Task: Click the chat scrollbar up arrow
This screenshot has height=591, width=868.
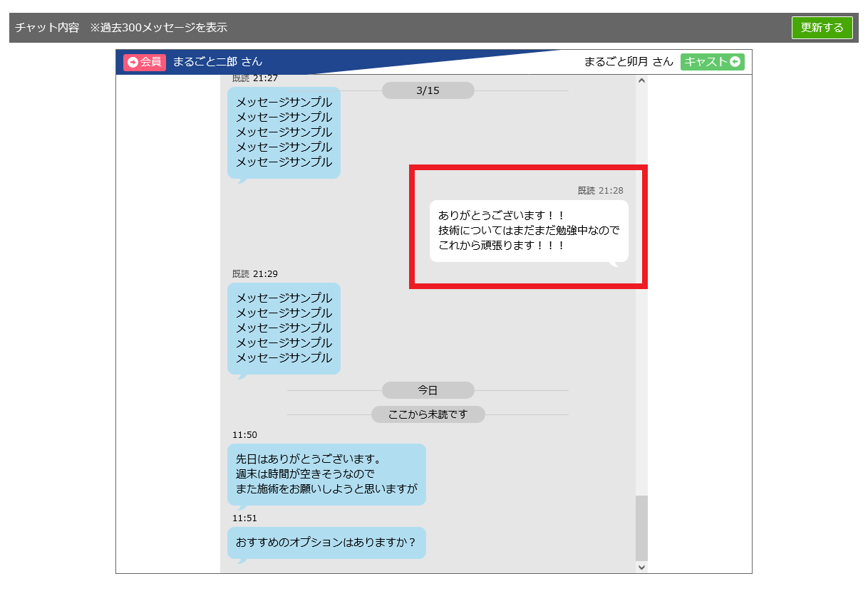Action: click(641, 80)
